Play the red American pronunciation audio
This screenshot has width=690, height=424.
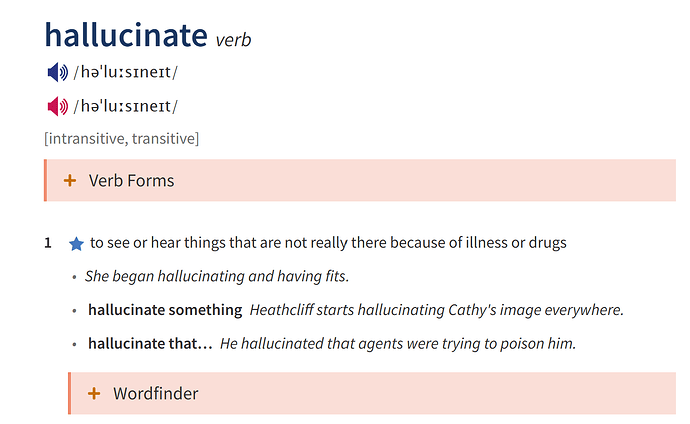(58, 106)
